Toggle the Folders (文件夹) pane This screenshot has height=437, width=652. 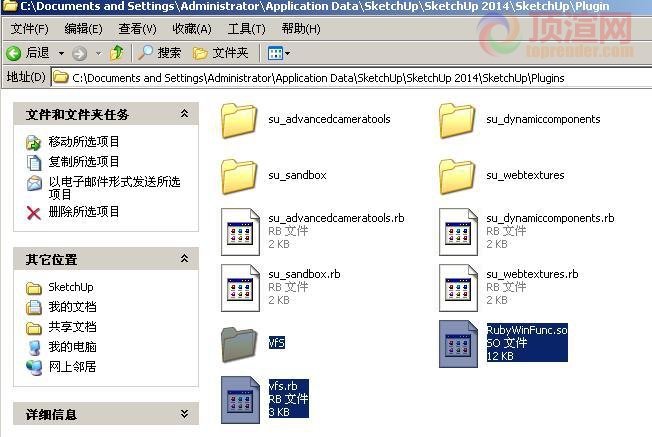click(x=220, y=53)
